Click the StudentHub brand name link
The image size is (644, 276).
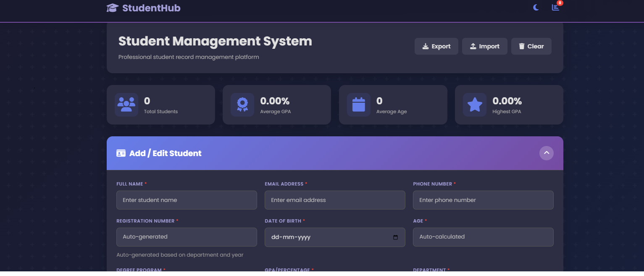pyautogui.click(x=151, y=8)
